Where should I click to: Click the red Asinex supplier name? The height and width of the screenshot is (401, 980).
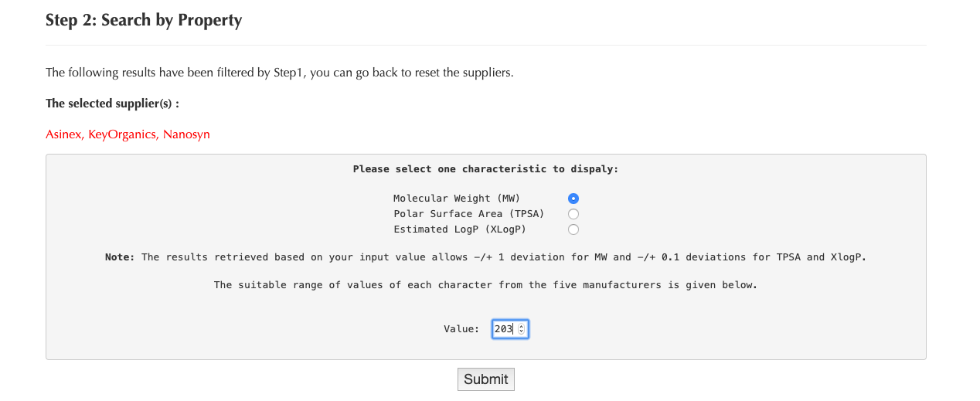(63, 134)
